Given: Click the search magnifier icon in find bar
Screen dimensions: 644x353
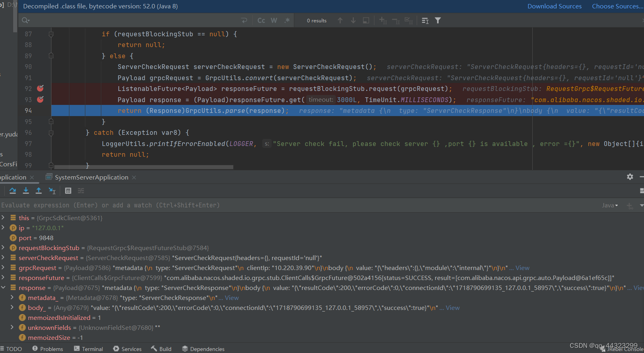Looking at the screenshot, I should 26,20.
